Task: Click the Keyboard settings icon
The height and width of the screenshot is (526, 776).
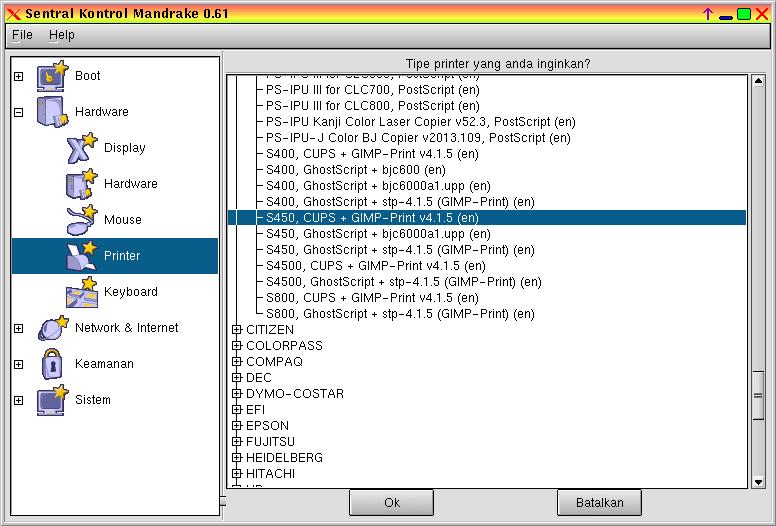Action: (x=80, y=292)
